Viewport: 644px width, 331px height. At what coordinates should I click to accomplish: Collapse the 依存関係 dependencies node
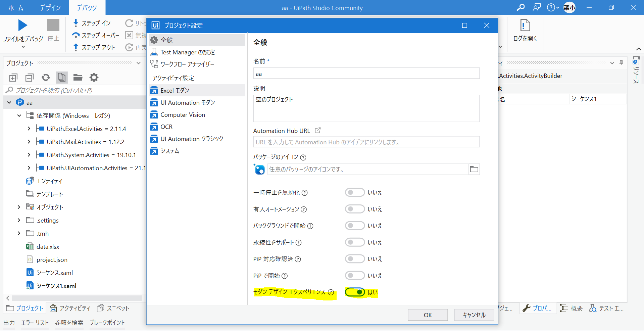point(19,115)
